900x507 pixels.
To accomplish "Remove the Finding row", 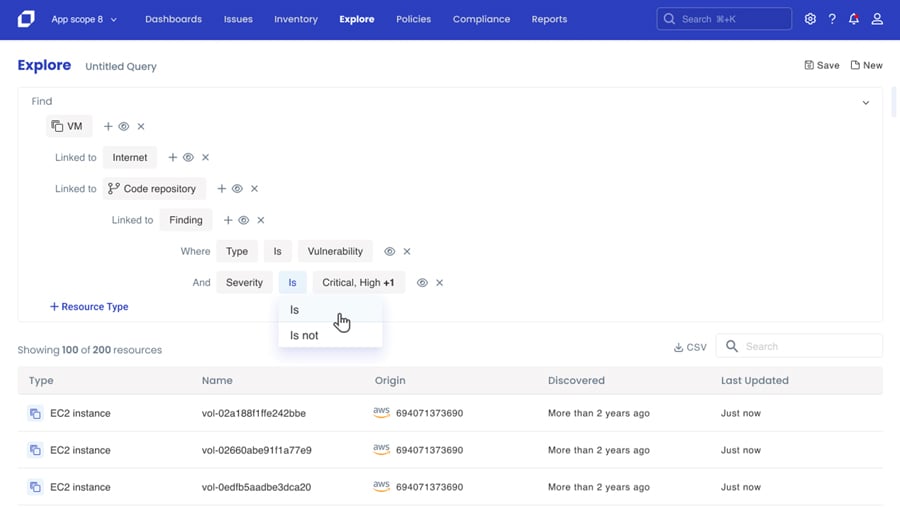I will 261,220.
